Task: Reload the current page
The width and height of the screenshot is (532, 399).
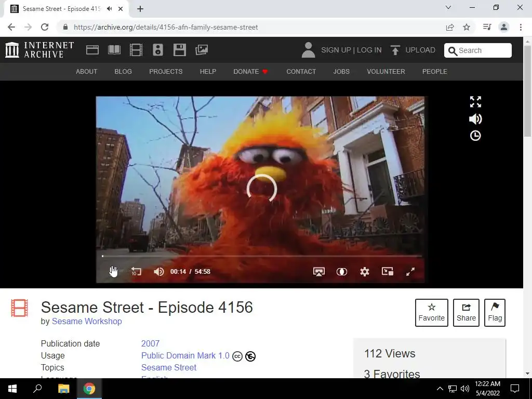Action: tap(45, 27)
